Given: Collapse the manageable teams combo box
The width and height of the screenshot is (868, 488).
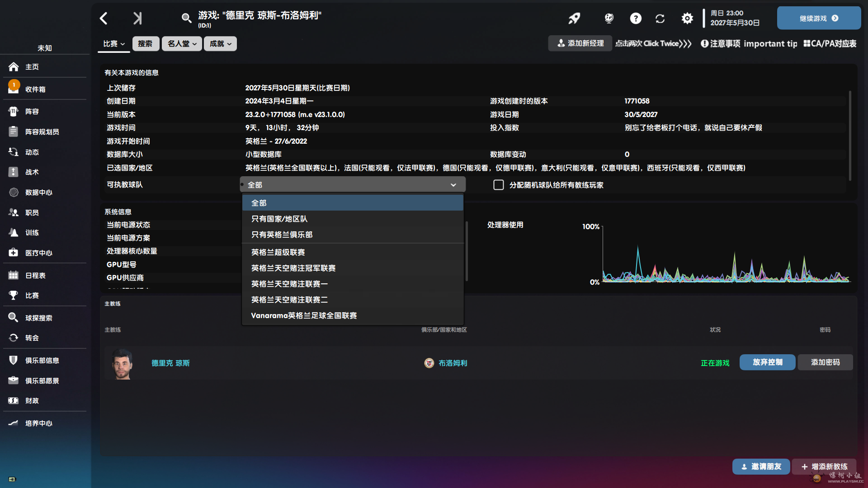Looking at the screenshot, I should 353,185.
